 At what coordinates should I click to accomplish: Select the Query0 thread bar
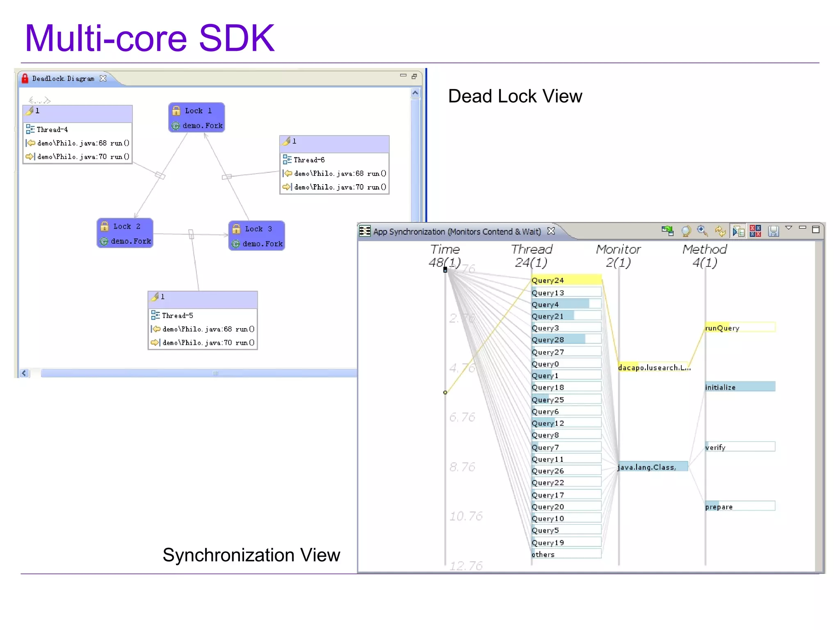pyautogui.click(x=566, y=363)
